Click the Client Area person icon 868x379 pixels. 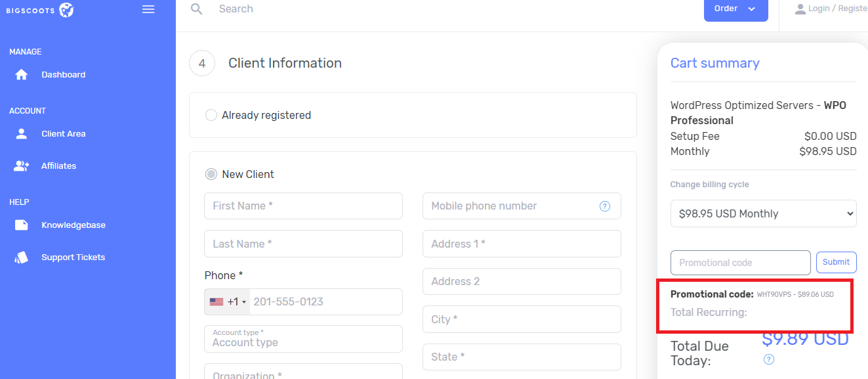pos(22,134)
